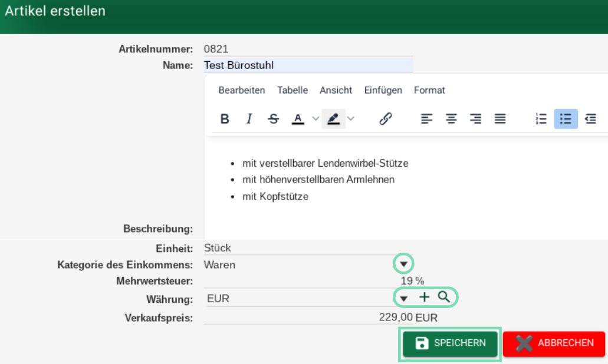Open the Einfügen menu

(383, 90)
